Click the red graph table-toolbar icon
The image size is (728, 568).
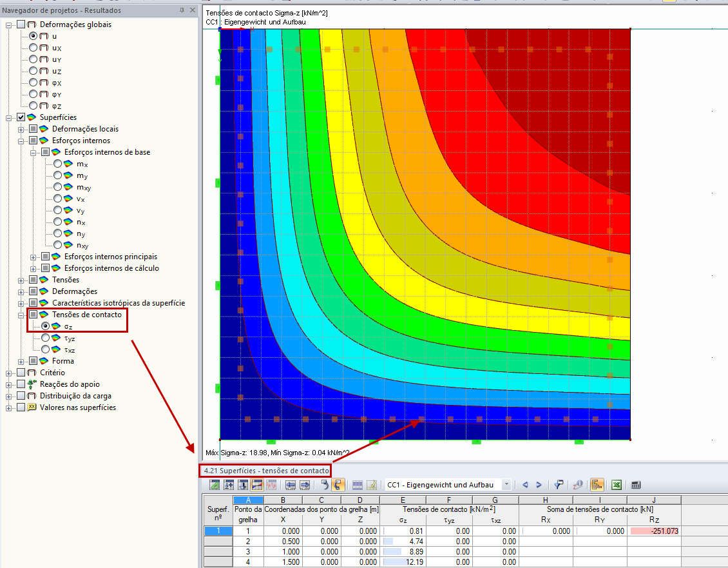(x=271, y=485)
